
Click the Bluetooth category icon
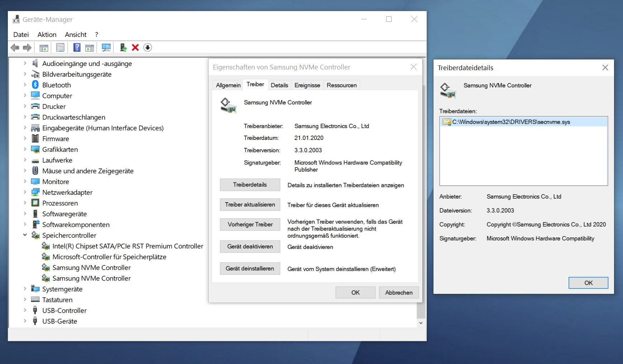[35, 85]
